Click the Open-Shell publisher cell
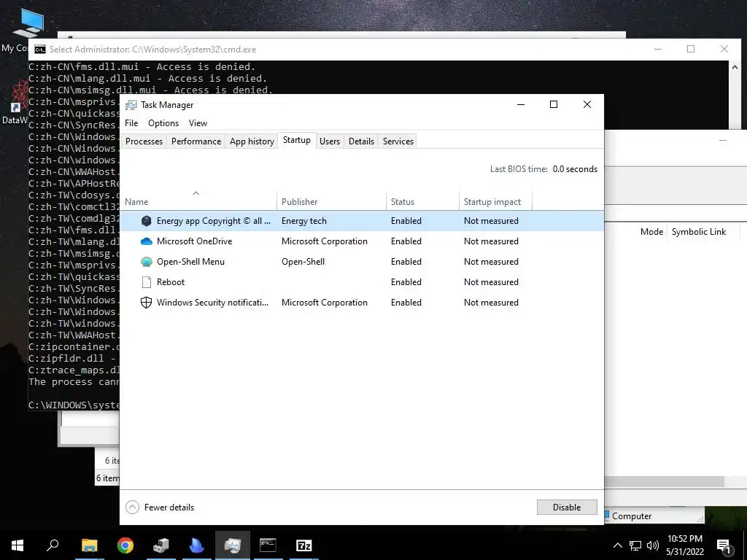 pyautogui.click(x=303, y=262)
